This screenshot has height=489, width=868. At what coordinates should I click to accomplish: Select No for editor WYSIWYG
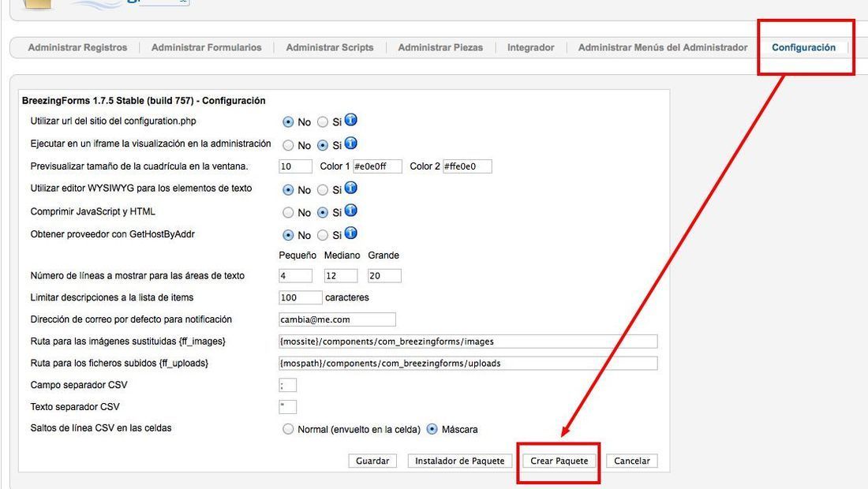point(288,190)
